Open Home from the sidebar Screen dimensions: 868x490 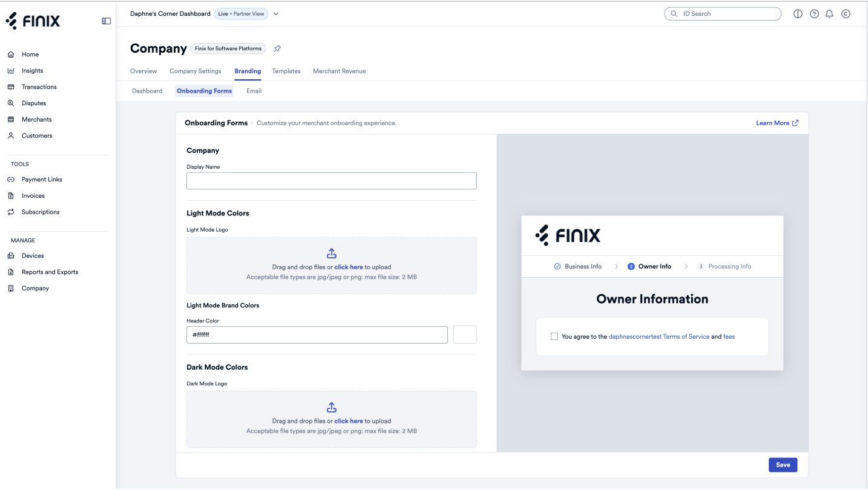(30, 54)
